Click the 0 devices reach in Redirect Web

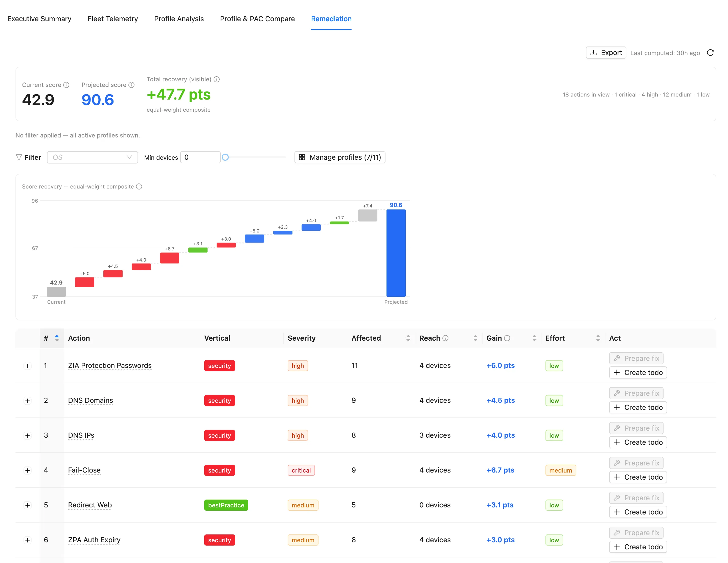click(435, 505)
